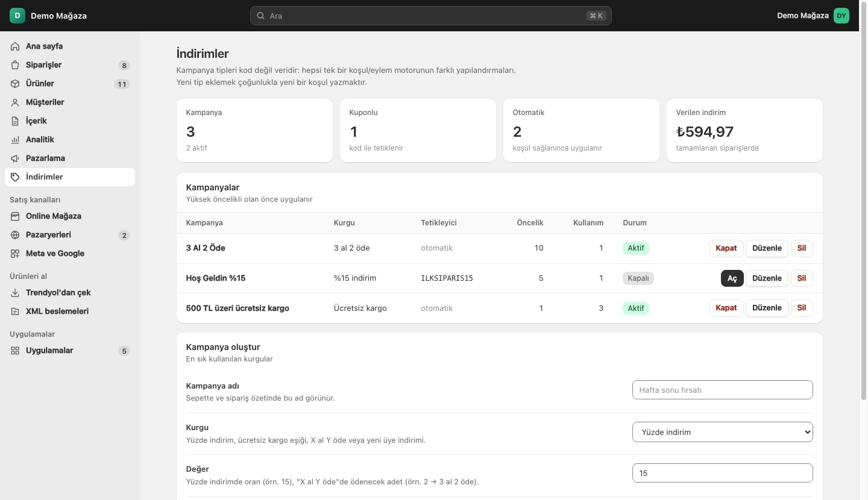Delete the 500 TL üzeri ücretsiz kargo campaign

point(802,308)
